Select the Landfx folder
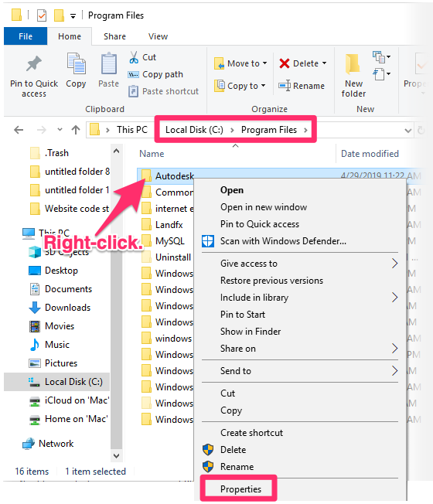Viewport: 433px width, 504px height. (162, 224)
